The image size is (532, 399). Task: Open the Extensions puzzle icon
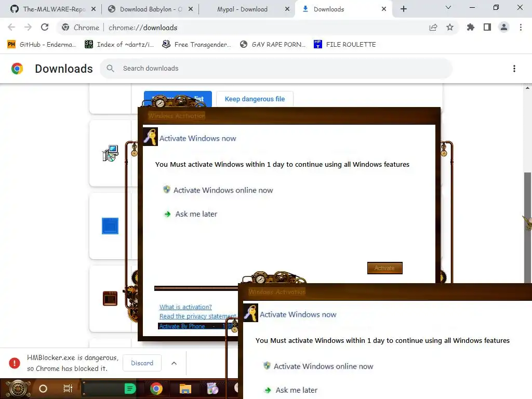[x=470, y=27]
